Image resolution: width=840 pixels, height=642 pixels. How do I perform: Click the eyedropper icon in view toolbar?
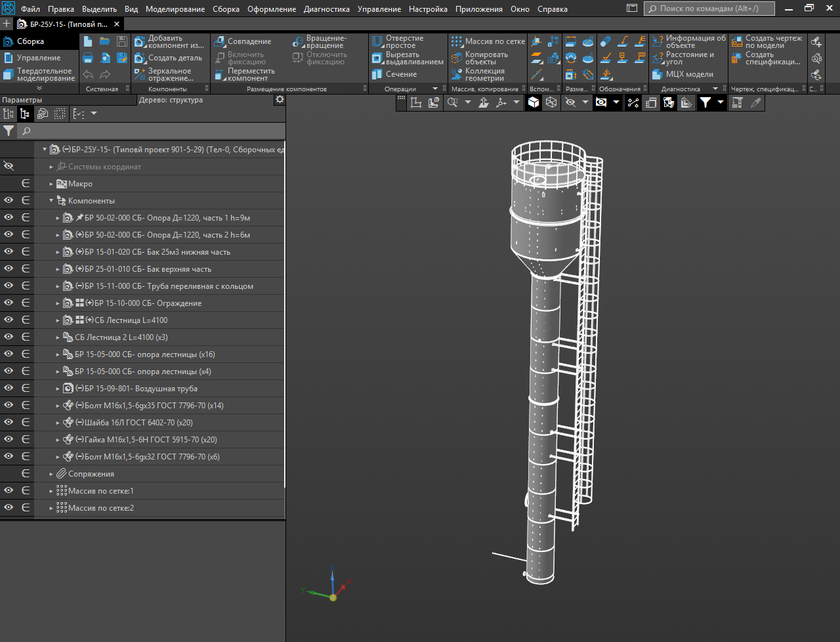pyautogui.click(x=756, y=102)
